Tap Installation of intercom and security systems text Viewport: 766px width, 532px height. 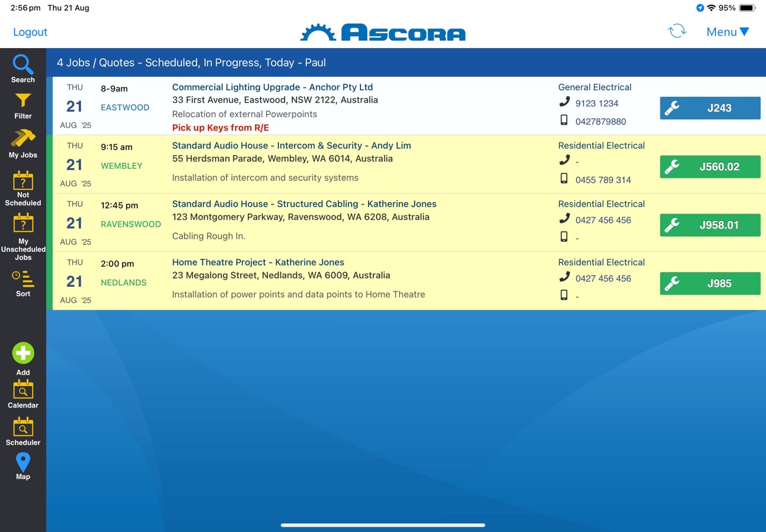pos(265,178)
